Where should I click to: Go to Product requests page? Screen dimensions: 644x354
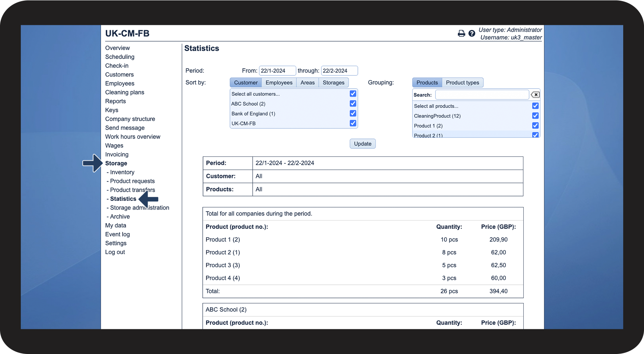(x=132, y=181)
